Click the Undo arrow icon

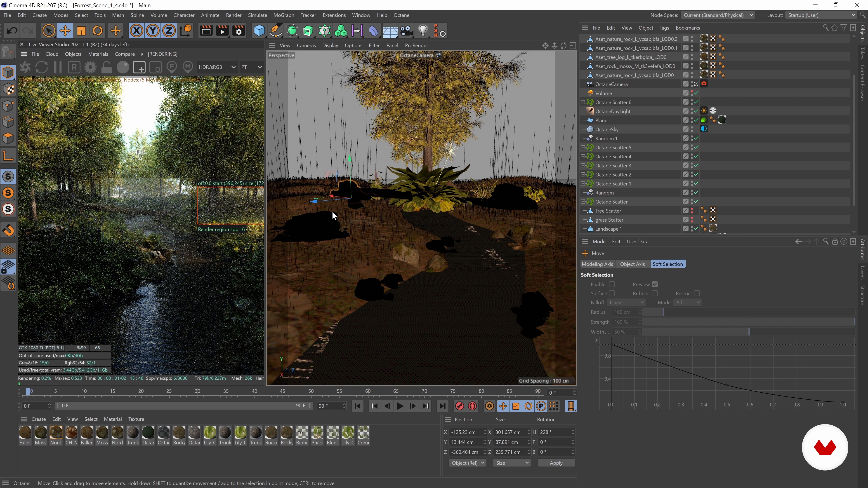[x=12, y=31]
